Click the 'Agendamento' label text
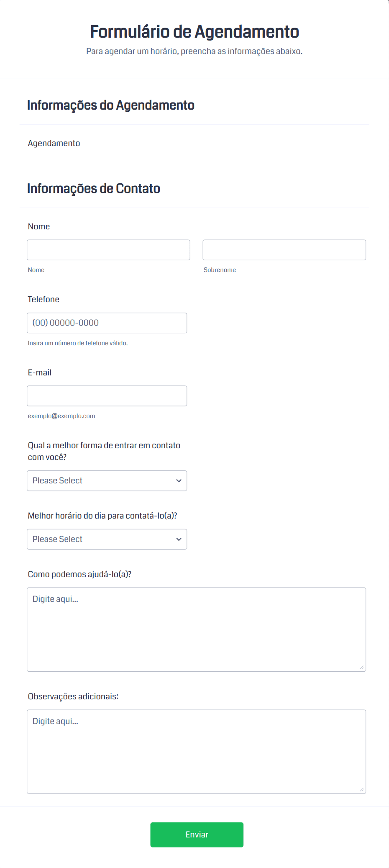Screen dimensions: 389x868 click(54, 143)
